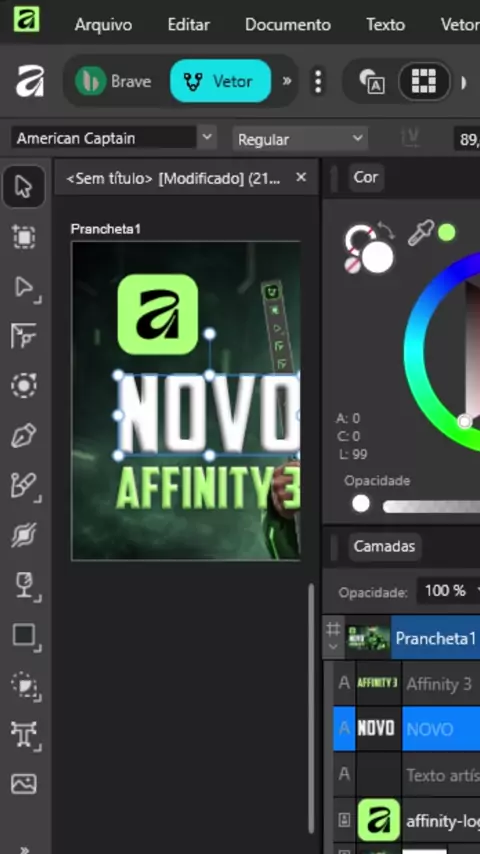Open the Regular font style dropdown

[x=300, y=139]
